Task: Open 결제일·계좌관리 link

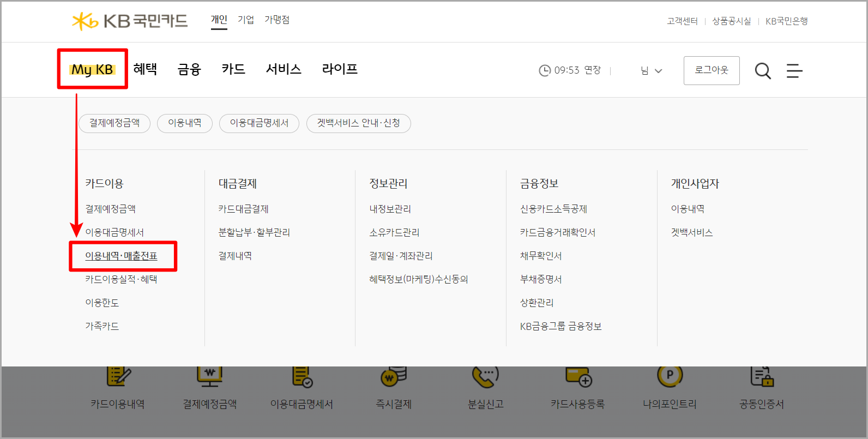Action: [x=401, y=256]
